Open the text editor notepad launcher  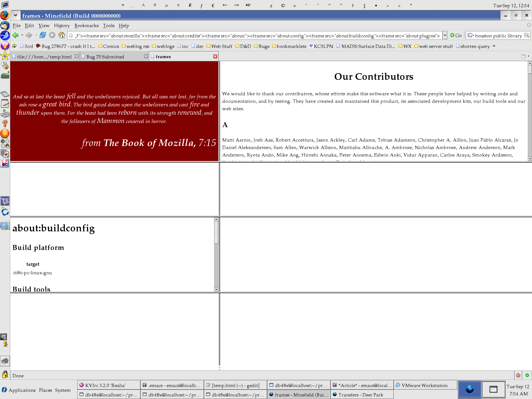(x=5, y=104)
